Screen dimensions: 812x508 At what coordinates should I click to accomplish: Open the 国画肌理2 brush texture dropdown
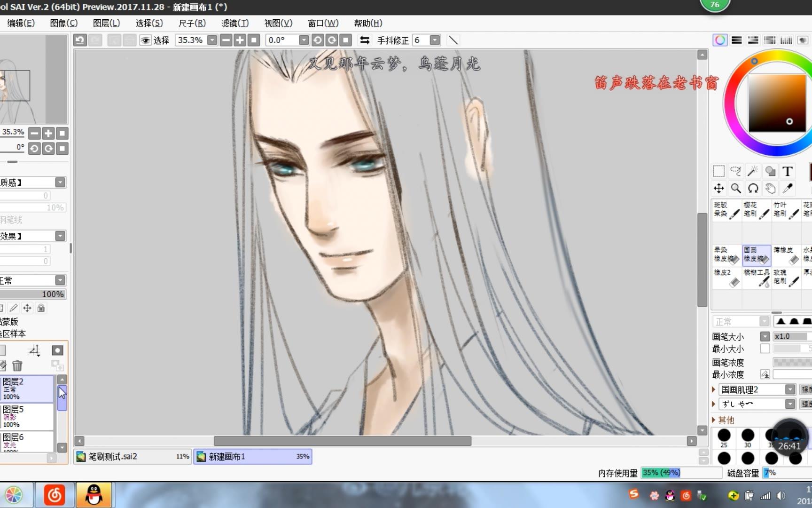pos(790,389)
